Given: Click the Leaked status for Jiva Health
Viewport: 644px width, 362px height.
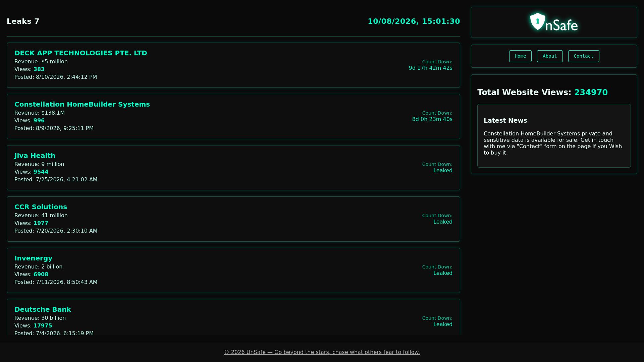Looking at the screenshot, I should 443,171.
